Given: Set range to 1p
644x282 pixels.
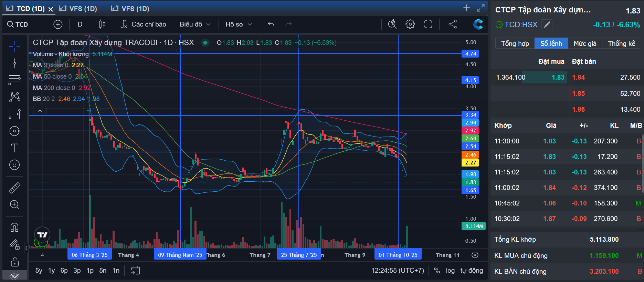Looking at the screenshot, I should (90, 271).
